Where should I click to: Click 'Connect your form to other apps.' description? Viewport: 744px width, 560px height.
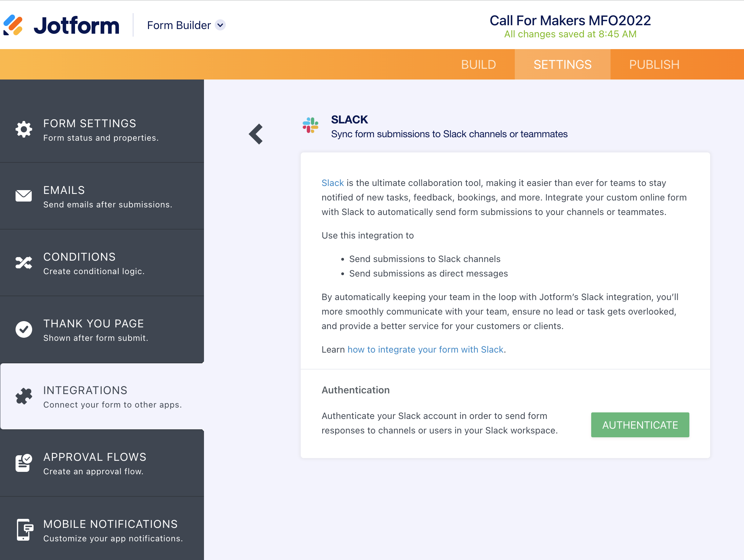[x=113, y=405]
